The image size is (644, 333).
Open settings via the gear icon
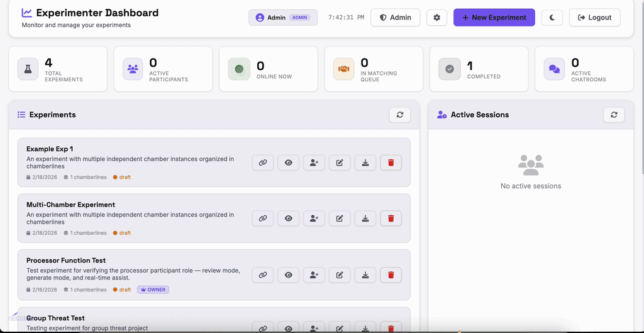[x=437, y=18]
